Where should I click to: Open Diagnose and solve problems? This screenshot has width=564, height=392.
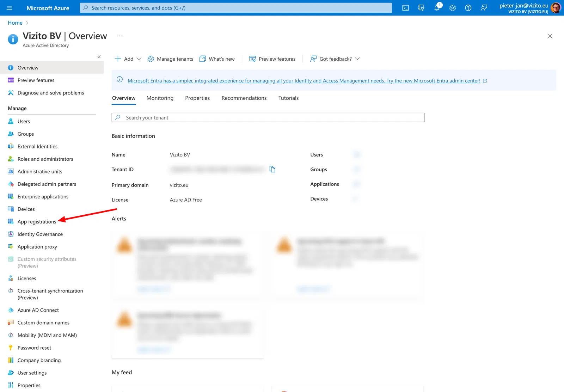pyautogui.click(x=52, y=93)
